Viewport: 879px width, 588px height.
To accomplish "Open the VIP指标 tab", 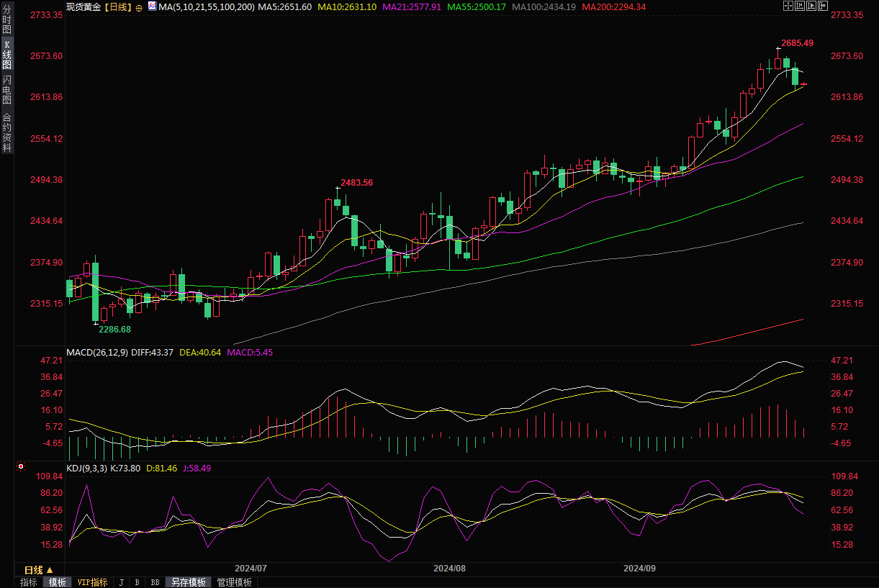I will [92, 582].
